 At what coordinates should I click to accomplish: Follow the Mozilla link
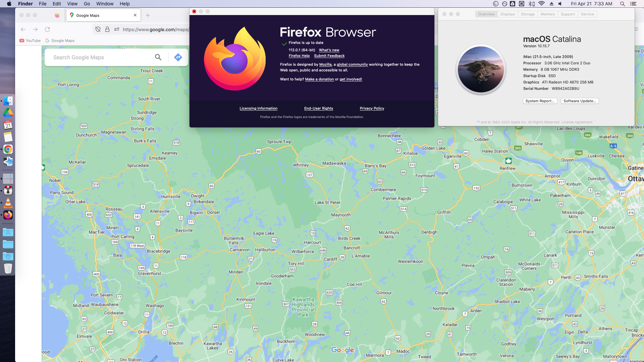click(x=325, y=64)
